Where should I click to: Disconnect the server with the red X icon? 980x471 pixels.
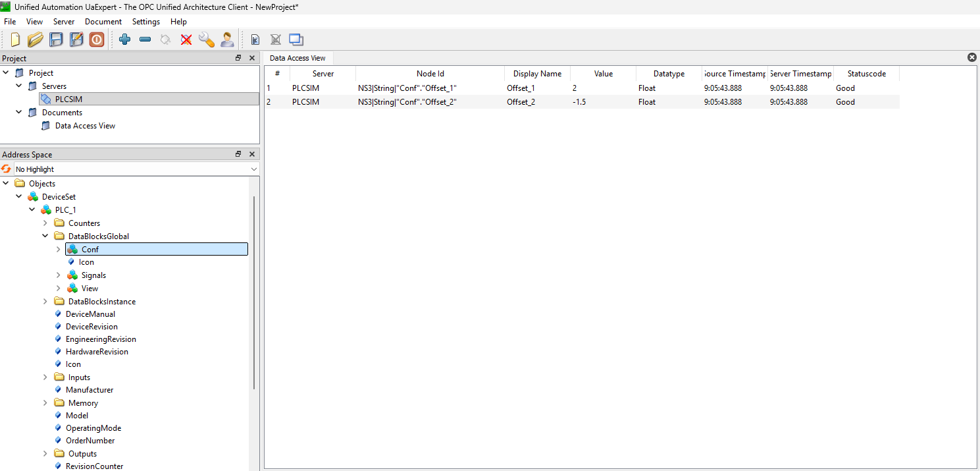coord(186,40)
